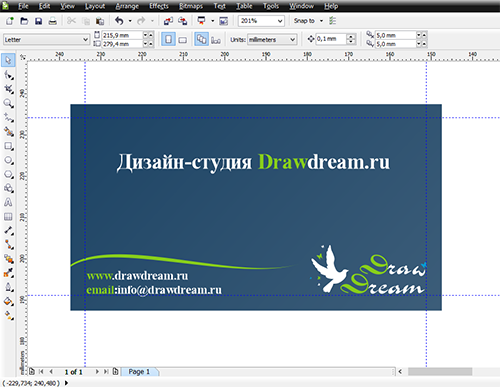
Task: Open the Welcome screen icon
Action: pyautogui.click(x=223, y=21)
